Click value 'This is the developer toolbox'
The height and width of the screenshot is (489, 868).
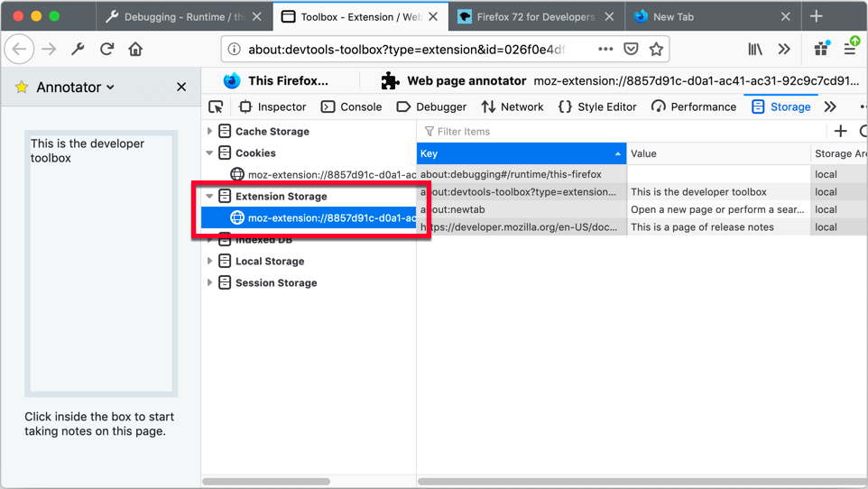pos(698,192)
